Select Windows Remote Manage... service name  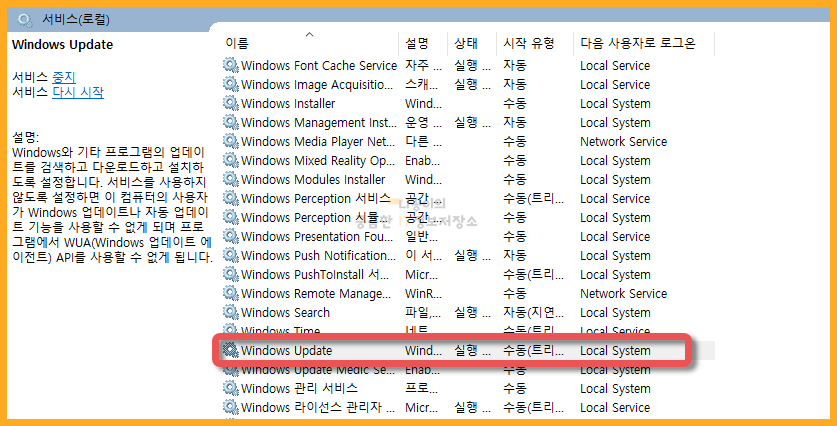click(316, 294)
